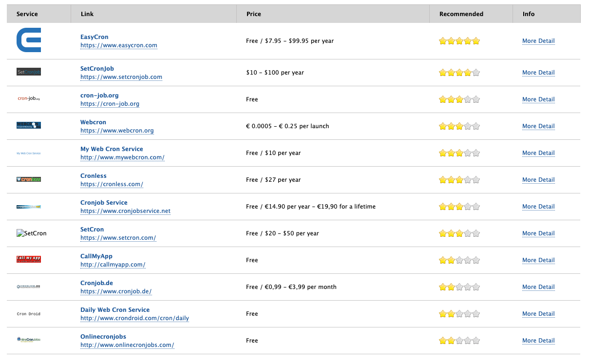The height and width of the screenshot is (364, 590).
Task: Show More Detail for Cronless
Action: [538, 180]
